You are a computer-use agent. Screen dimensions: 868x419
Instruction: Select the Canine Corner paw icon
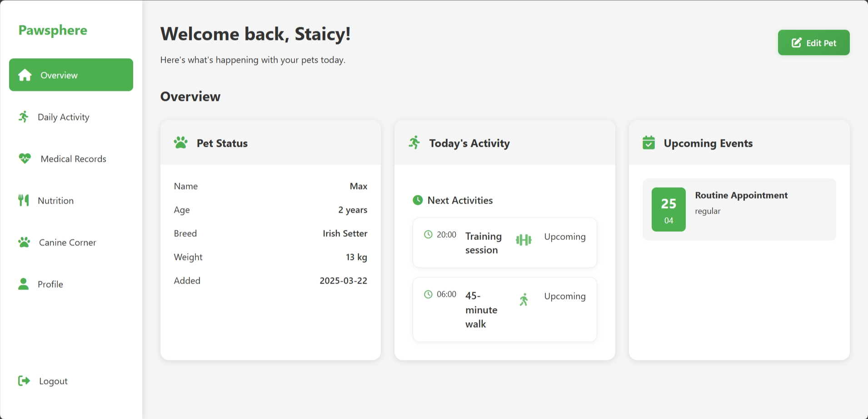click(25, 242)
